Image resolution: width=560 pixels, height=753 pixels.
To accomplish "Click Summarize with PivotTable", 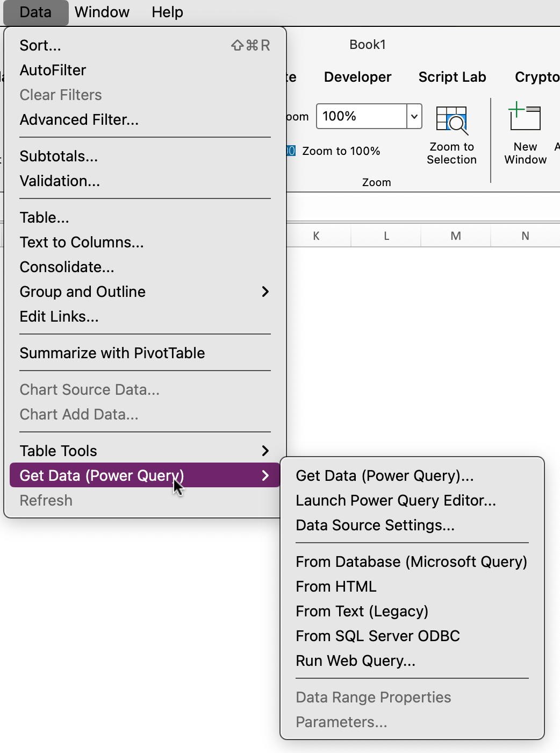I will tap(112, 353).
